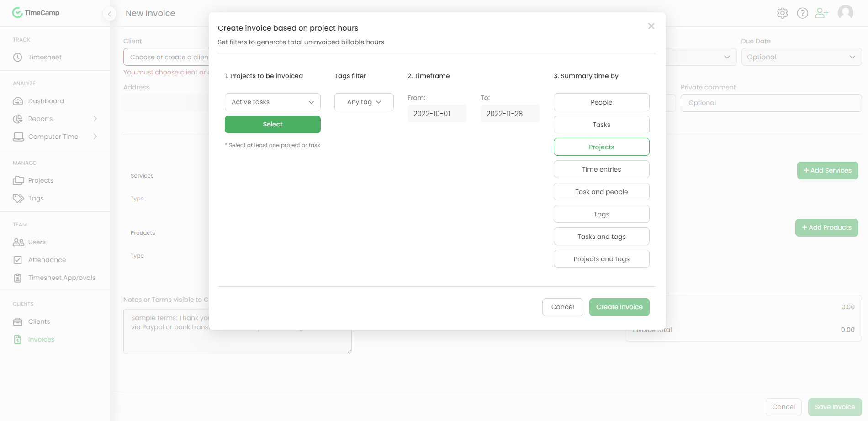This screenshot has width=868, height=421.
Task: Go to the Invoices section
Action: (x=41, y=339)
